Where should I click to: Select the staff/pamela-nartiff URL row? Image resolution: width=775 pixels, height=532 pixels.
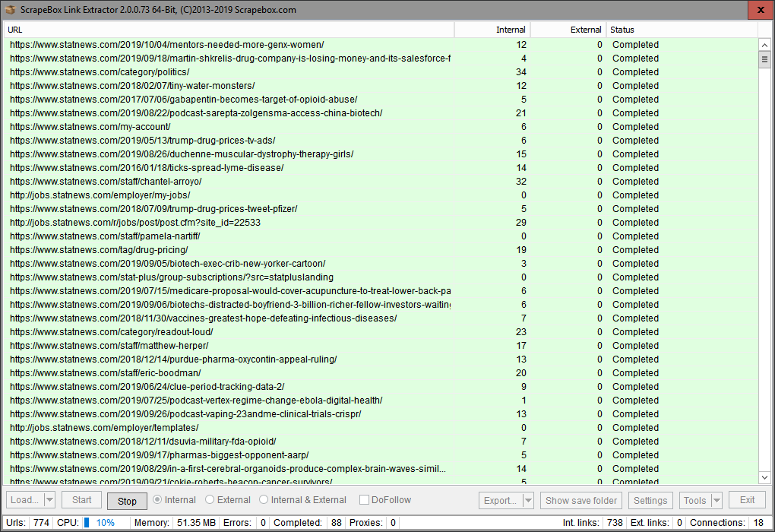381,236
